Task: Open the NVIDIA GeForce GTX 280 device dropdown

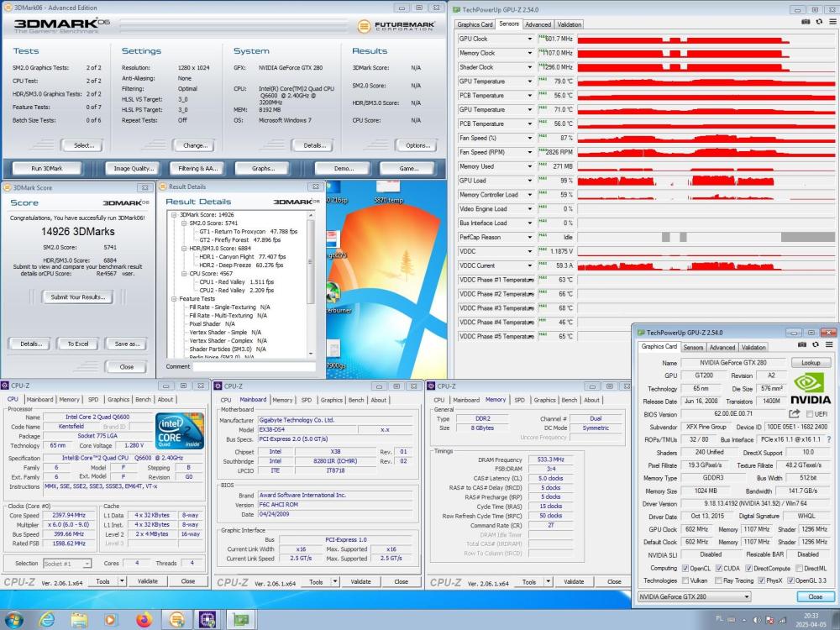Action: click(x=746, y=596)
